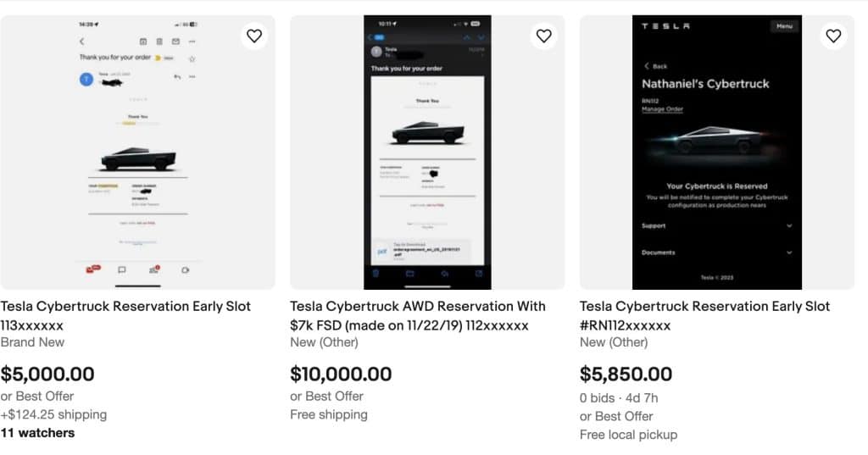
Task: Click the envelope icon in the first email header
Action: [x=175, y=41]
